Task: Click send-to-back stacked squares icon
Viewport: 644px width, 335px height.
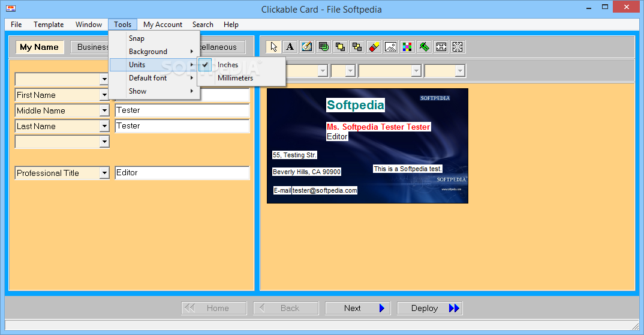Action: (x=357, y=47)
